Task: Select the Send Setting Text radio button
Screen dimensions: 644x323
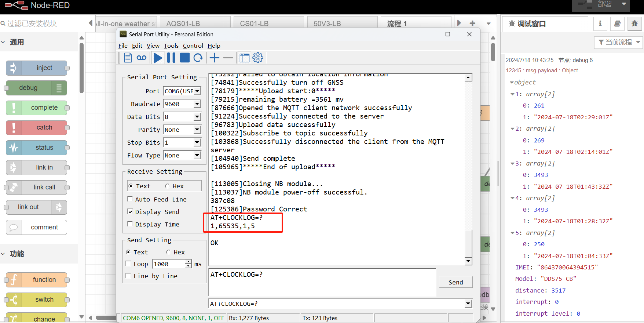Action: tap(128, 252)
